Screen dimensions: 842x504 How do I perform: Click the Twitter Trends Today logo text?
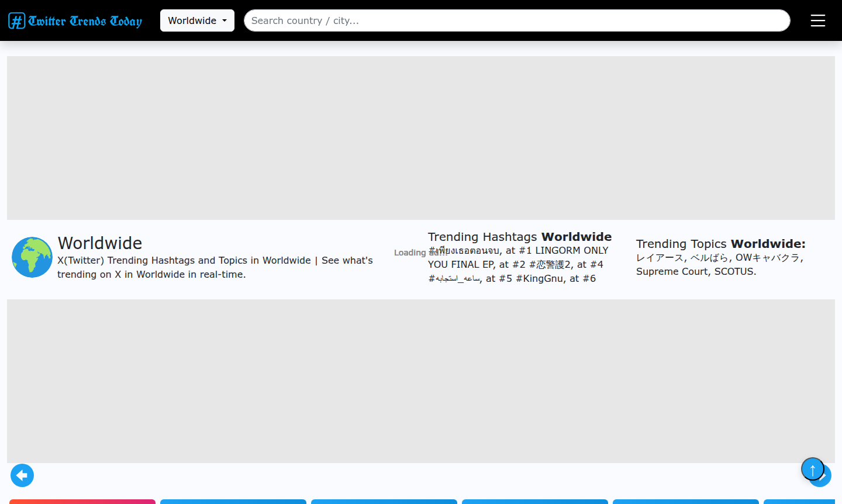click(x=85, y=21)
